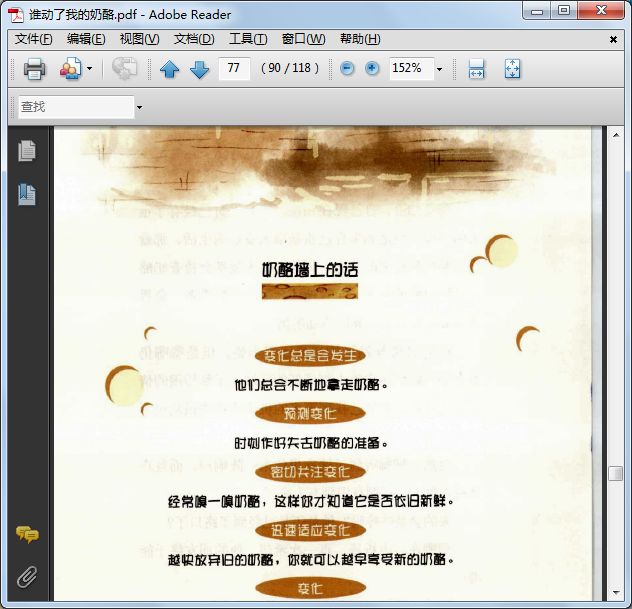Maximize the Adobe Reader window
Image resolution: width=632 pixels, height=609 pixels.
pos(563,10)
